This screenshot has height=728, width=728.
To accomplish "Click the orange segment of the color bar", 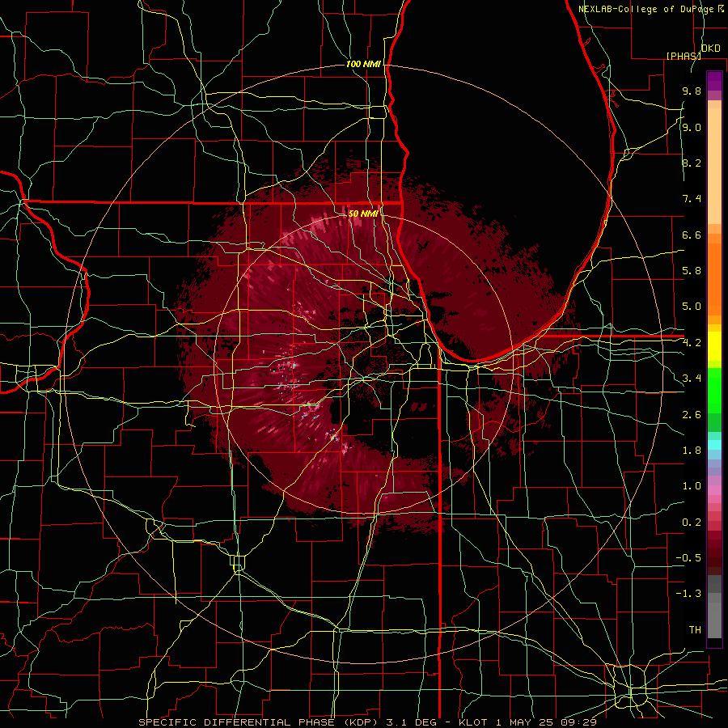I will pyautogui.click(x=714, y=278).
